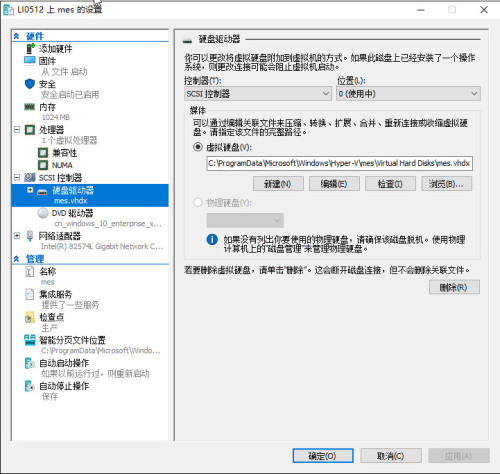This screenshot has height=474, width=500.
Task: Click the Apply (应用) button
Action: pyautogui.click(x=459, y=456)
